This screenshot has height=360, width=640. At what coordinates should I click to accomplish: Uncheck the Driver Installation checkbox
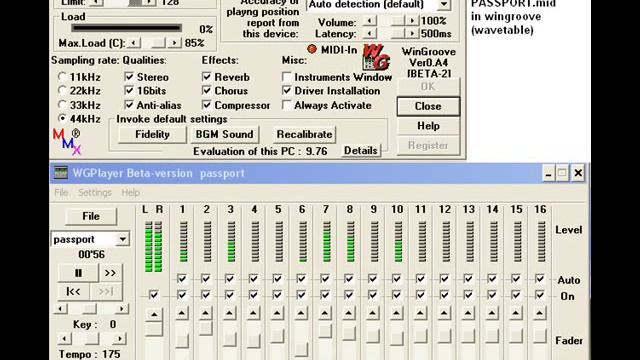point(287,90)
